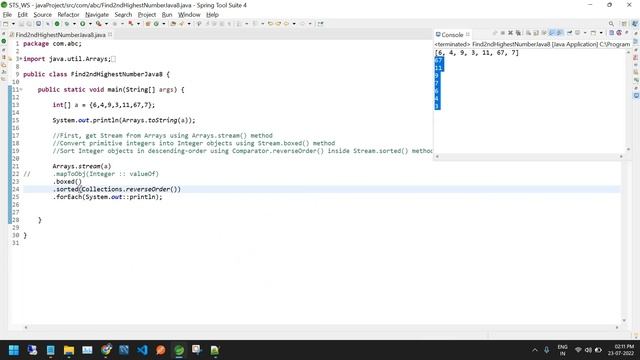
Task: Select the Java perspective icon
Action: (x=635, y=24)
